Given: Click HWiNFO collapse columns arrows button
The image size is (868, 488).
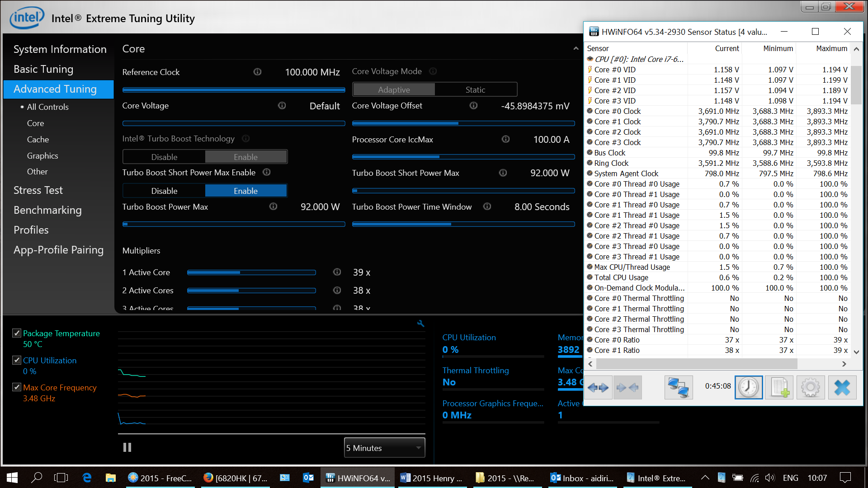Looking at the screenshot, I should point(627,388).
